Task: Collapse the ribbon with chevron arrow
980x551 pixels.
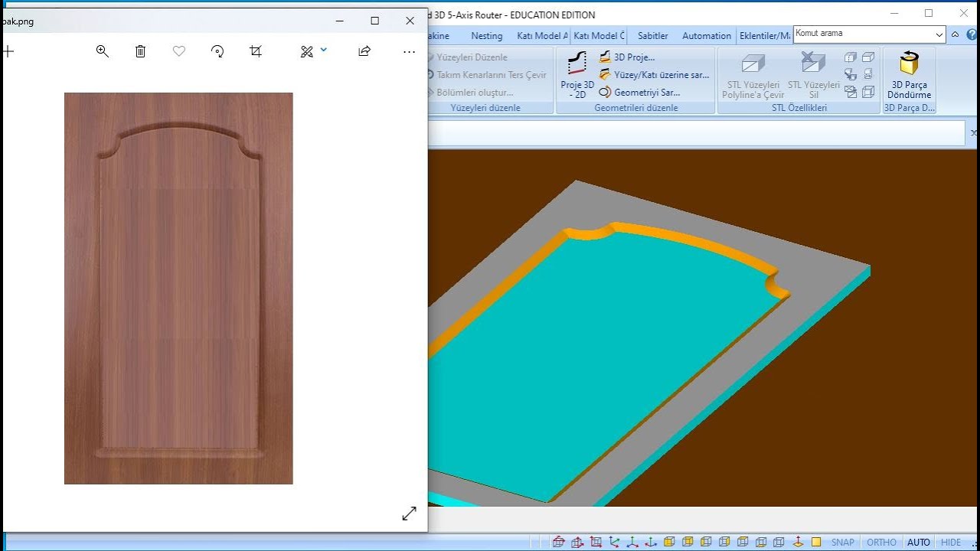Action: [955, 34]
